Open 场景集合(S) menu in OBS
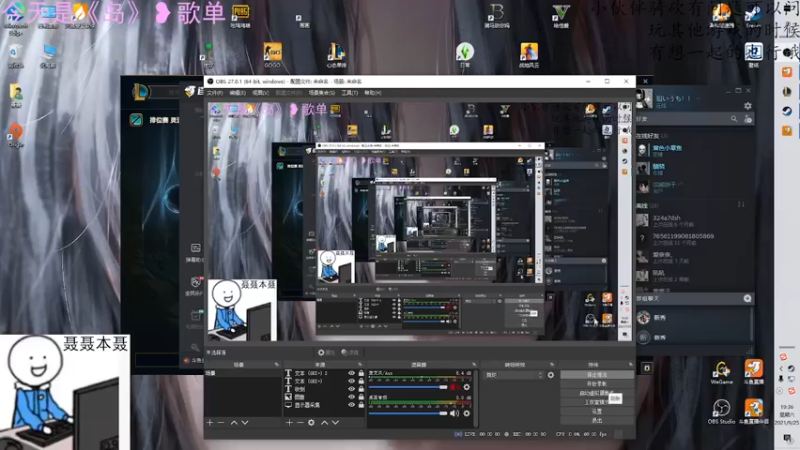The width and height of the screenshot is (800, 450). (x=321, y=93)
